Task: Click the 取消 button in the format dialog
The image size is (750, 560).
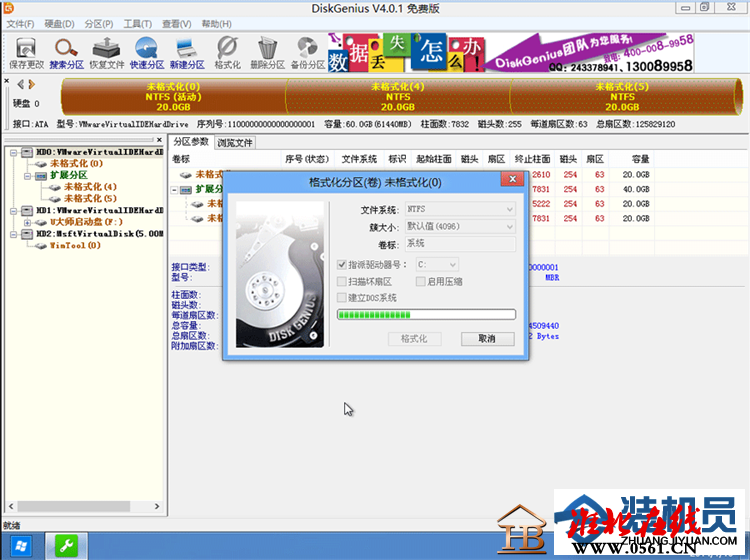Action: (487, 339)
